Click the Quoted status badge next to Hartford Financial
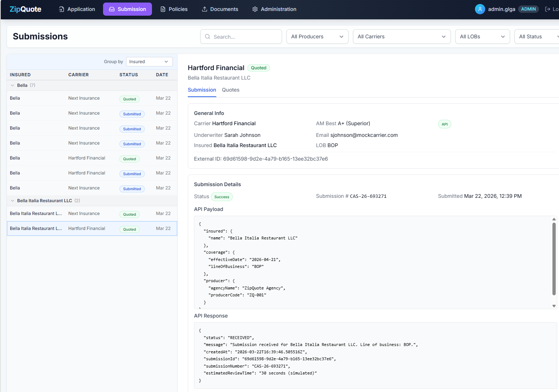This screenshot has width=559, height=392. click(258, 68)
